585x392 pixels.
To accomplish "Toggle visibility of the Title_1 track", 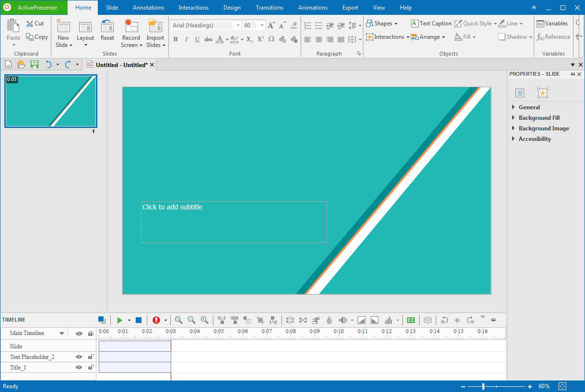I will coord(79,367).
